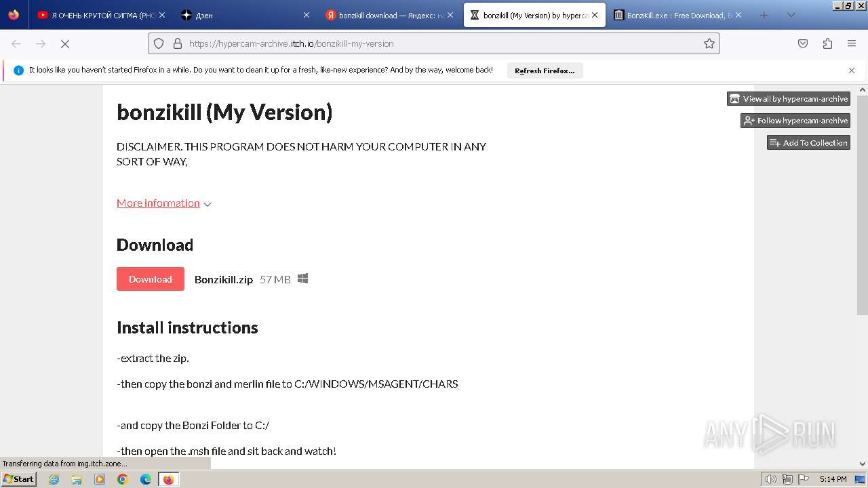Image resolution: width=868 pixels, height=488 pixels.
Task: Open the Firefox application menu
Action: 852,43
